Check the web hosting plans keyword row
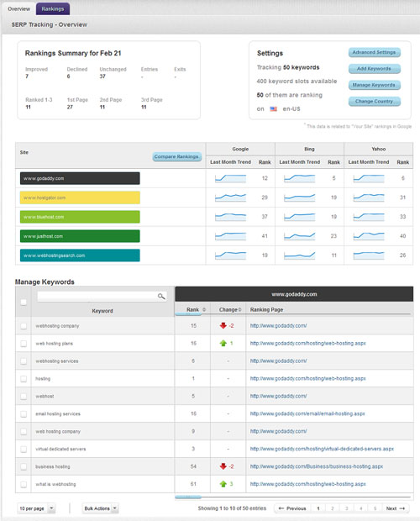The image size is (420, 521). tap(24, 344)
